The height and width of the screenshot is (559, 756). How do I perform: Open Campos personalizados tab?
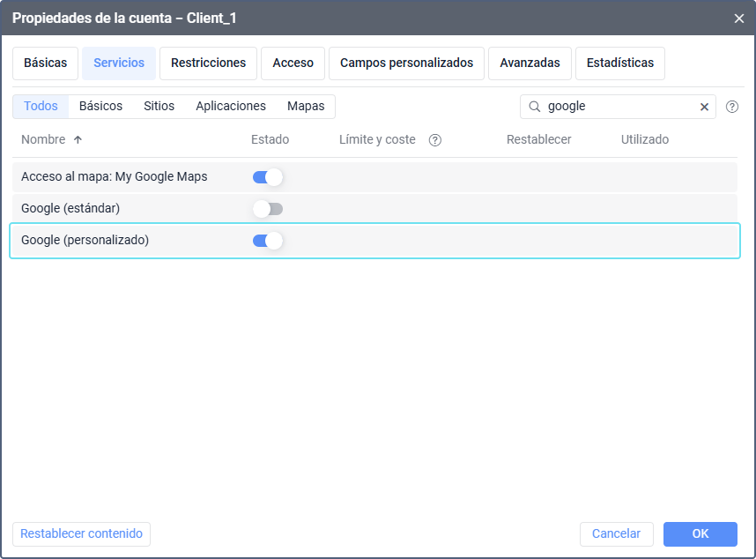(x=406, y=63)
